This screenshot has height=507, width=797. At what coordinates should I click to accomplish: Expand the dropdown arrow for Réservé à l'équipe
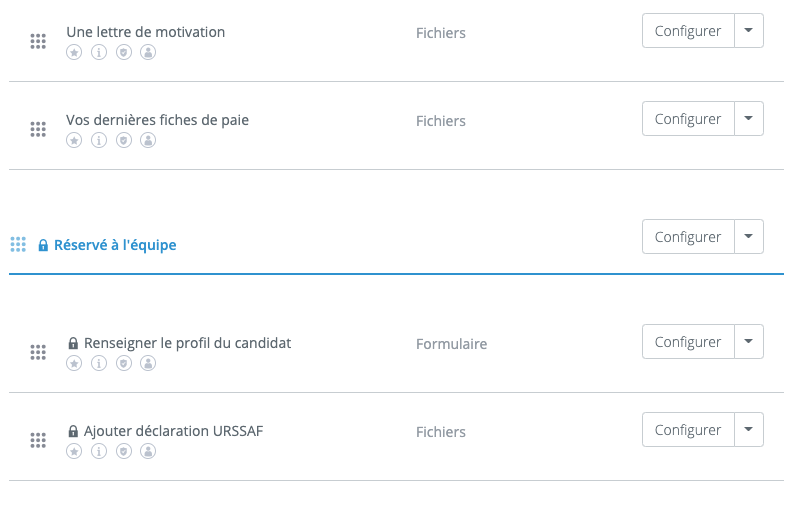[749, 237]
